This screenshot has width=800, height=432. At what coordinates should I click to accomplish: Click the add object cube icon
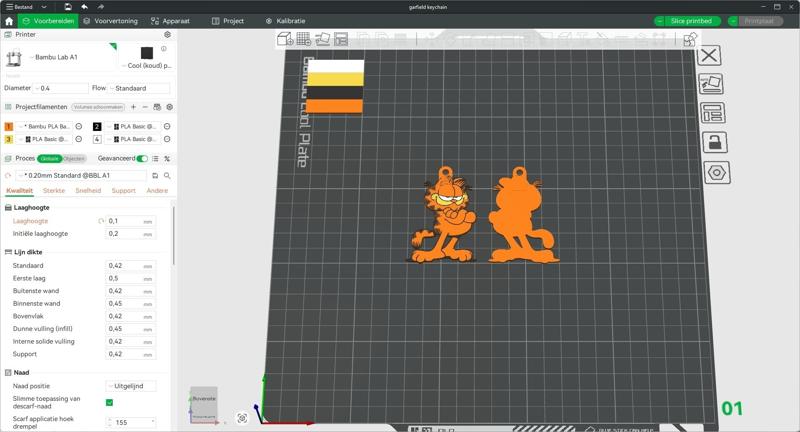285,39
